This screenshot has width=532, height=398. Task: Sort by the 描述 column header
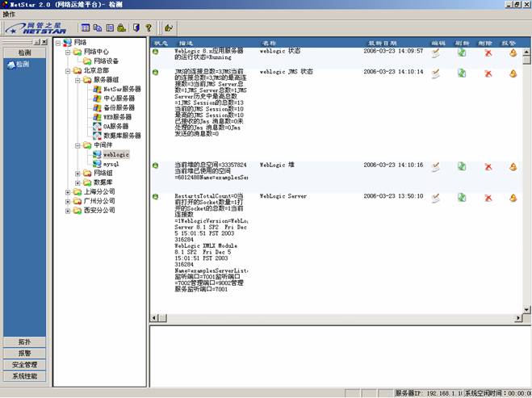click(186, 43)
